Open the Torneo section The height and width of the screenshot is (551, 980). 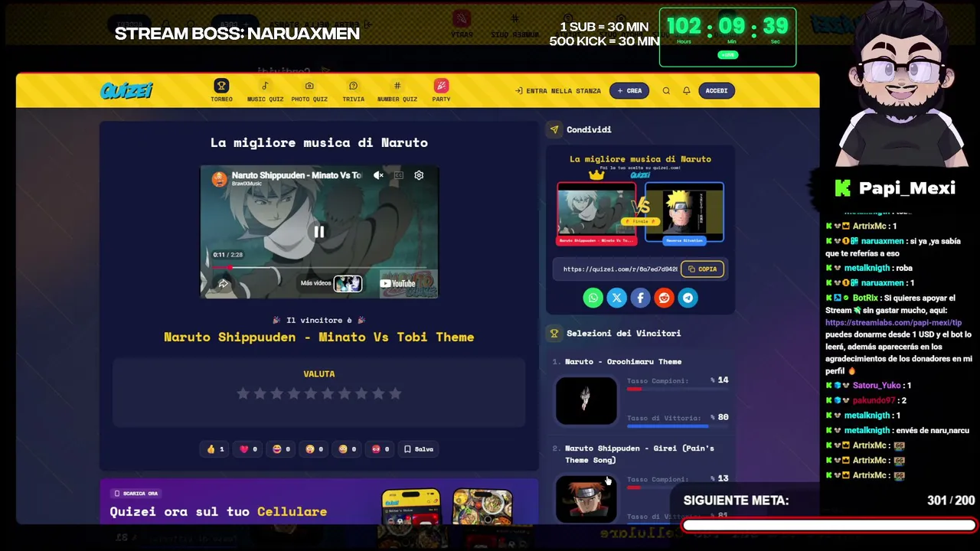[221, 90]
